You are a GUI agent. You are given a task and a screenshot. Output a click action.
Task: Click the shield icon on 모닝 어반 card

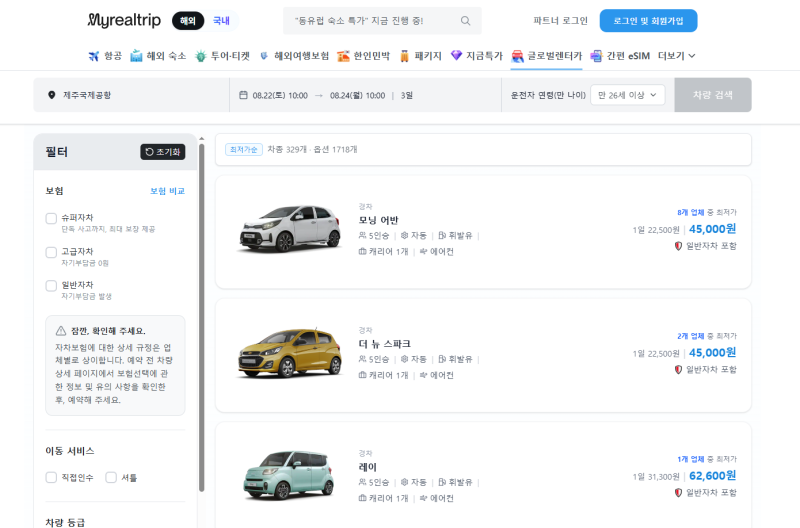point(678,246)
